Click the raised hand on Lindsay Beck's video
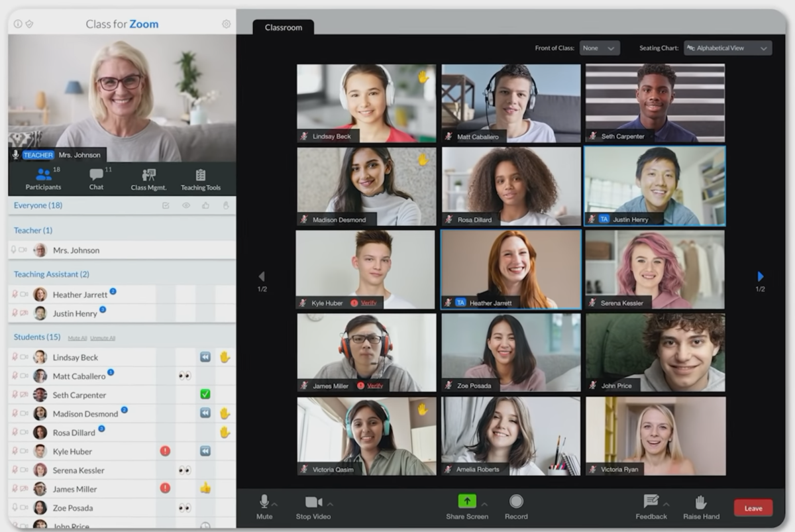Image resolution: width=795 pixels, height=532 pixels. [423, 77]
